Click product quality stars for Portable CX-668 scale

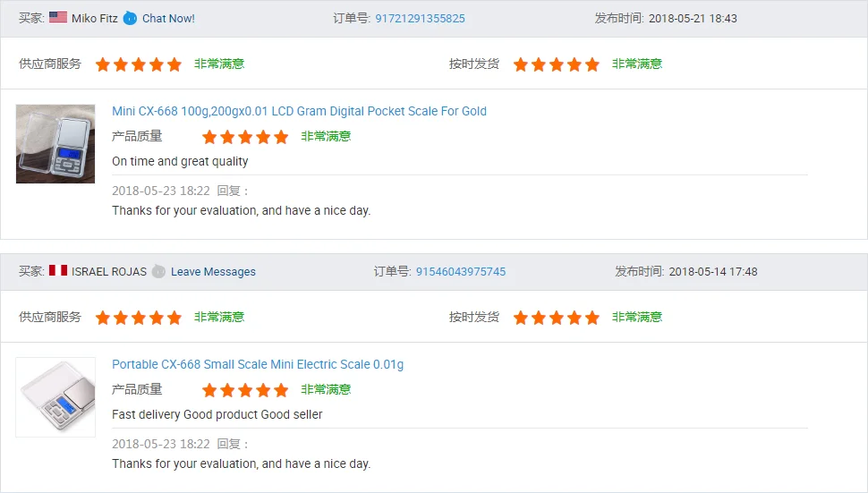click(x=245, y=390)
